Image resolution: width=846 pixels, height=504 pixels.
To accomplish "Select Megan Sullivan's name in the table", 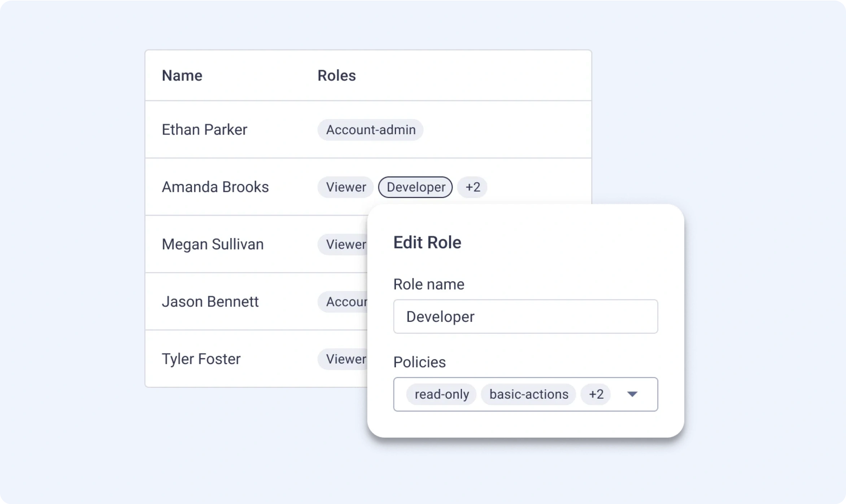I will pyautogui.click(x=213, y=245).
